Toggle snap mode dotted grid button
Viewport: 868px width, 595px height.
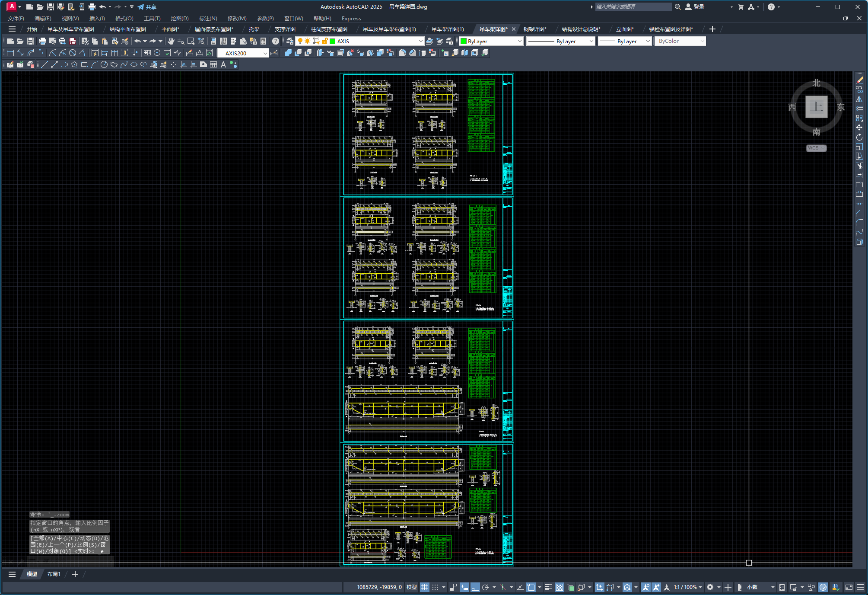coord(436,587)
